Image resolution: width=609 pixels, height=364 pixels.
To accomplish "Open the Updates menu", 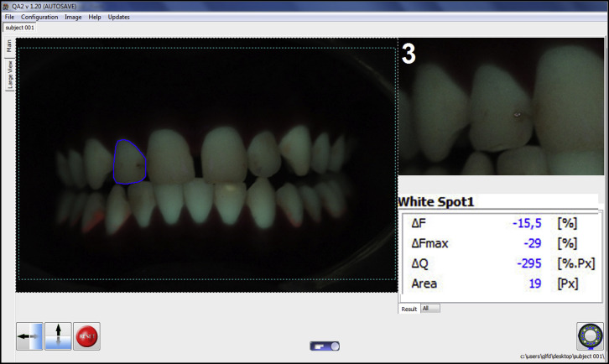I will click(119, 17).
